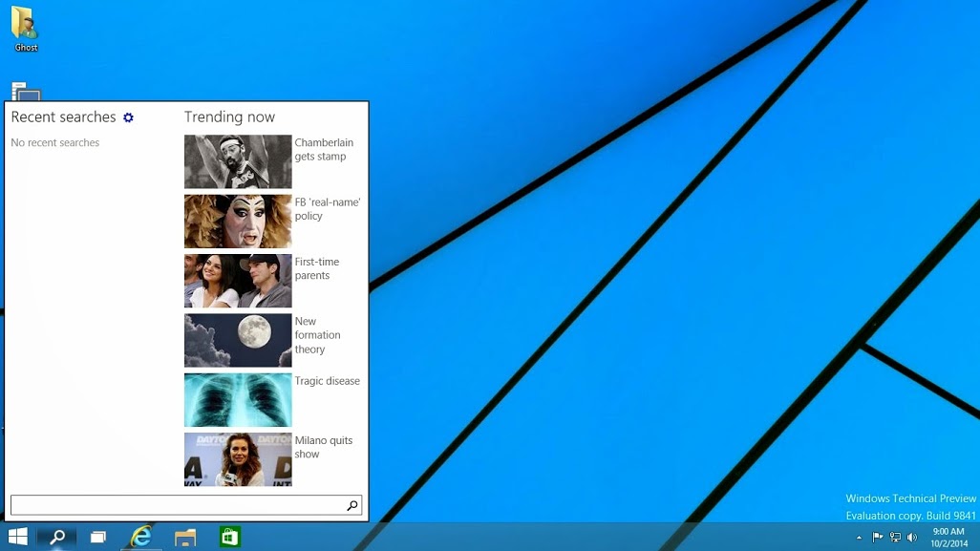Screen dimensions: 980x551
Task: Open Action Center flag icon
Action: (878, 537)
